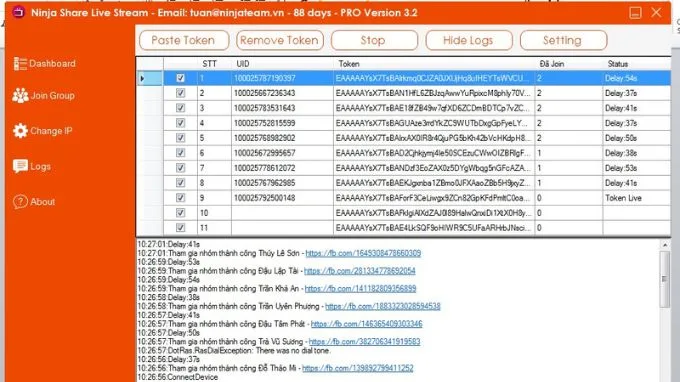Toggle the checkbox for row 9

point(180,198)
